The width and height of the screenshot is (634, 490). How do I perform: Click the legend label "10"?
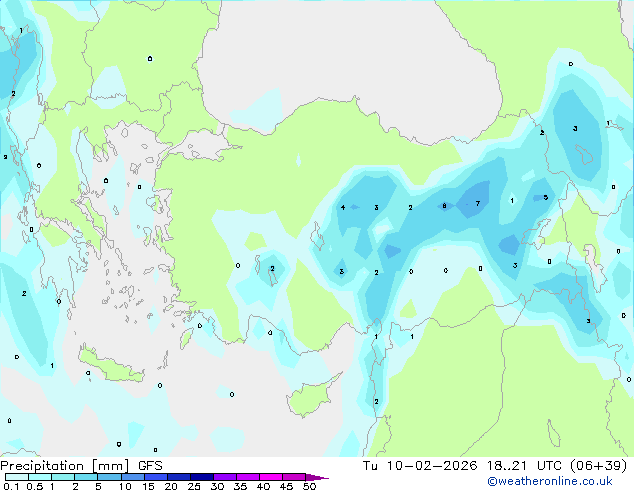click(x=125, y=486)
